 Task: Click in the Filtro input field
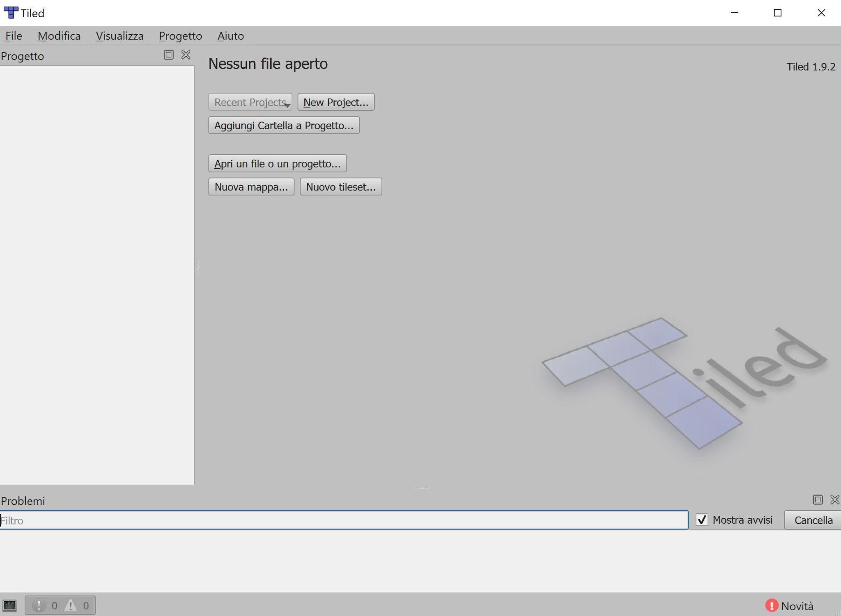[344, 520]
